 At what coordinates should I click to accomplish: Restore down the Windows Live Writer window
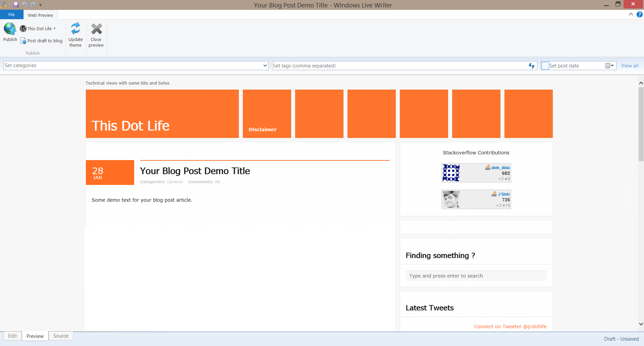(618, 4)
